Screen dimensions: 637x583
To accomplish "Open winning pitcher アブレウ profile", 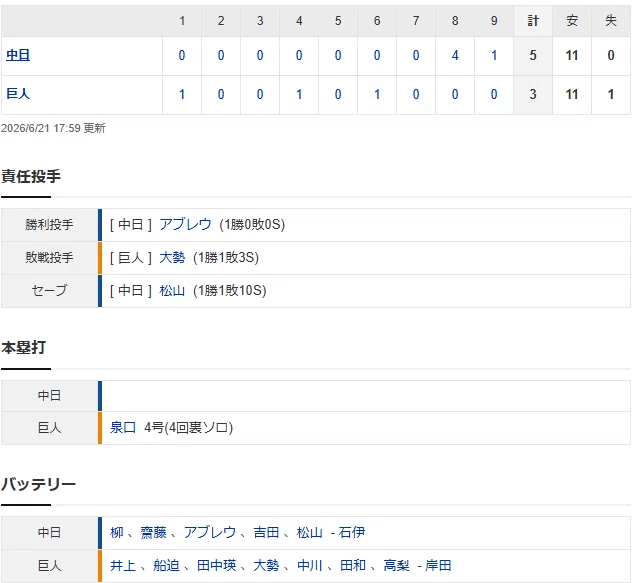I will [185, 224].
